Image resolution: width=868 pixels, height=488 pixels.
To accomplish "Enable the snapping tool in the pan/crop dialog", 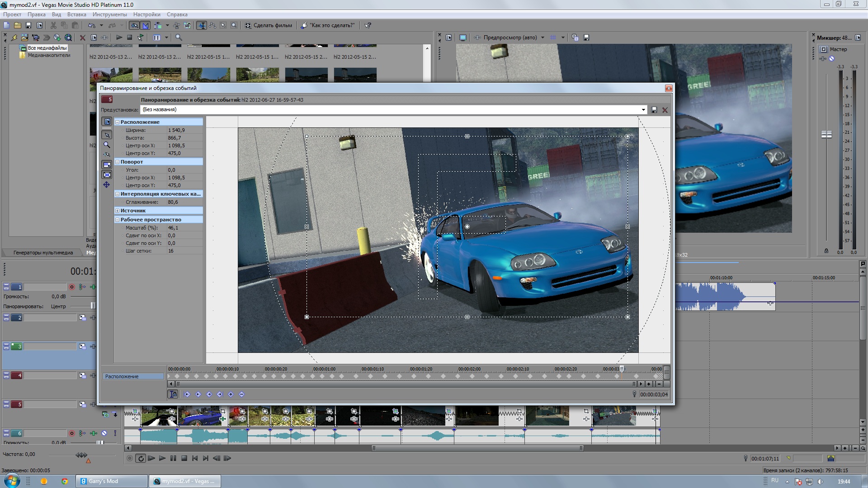I will 107,155.
